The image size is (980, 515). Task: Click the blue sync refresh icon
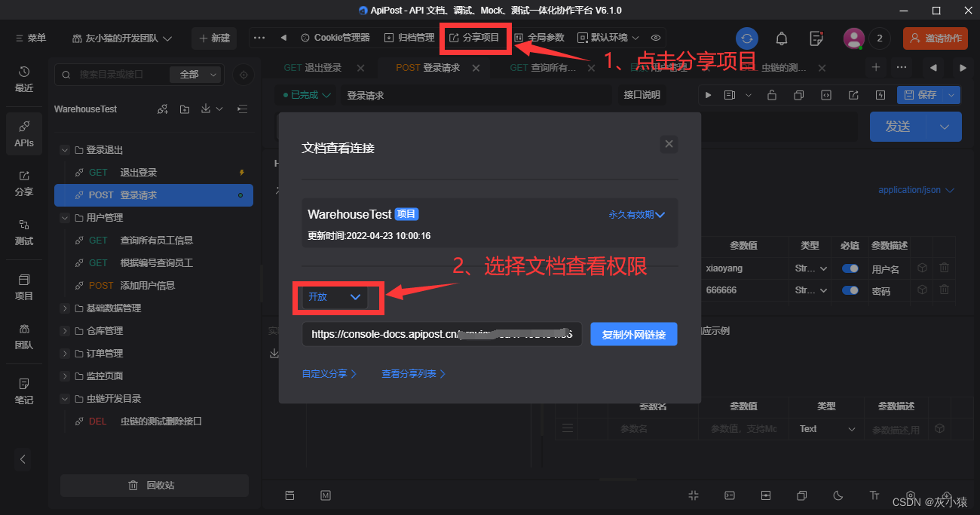[x=746, y=38]
